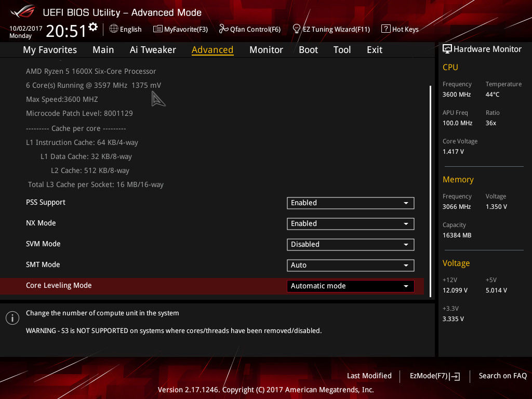Click the 10/02/2017 date text
The image size is (532, 399).
[26, 29]
